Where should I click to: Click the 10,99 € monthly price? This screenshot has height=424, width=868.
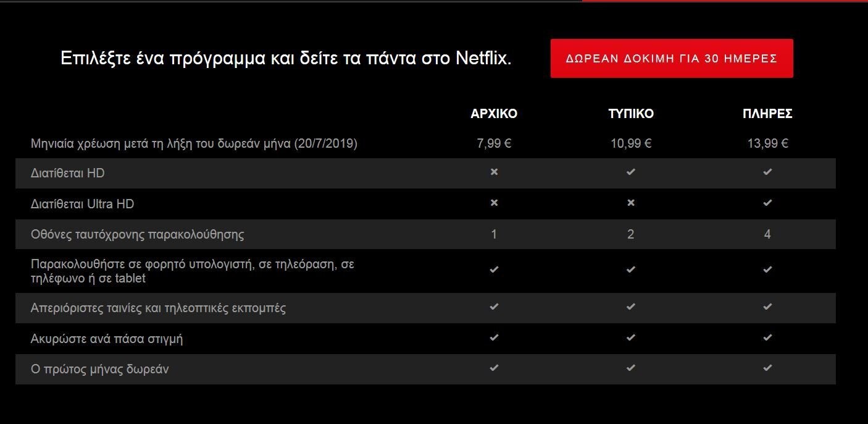click(x=631, y=143)
